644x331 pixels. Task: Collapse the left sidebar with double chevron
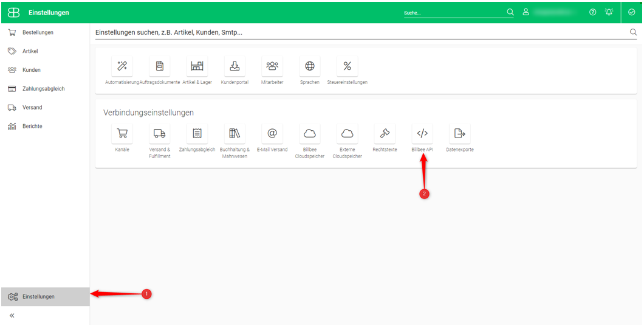pos(12,316)
